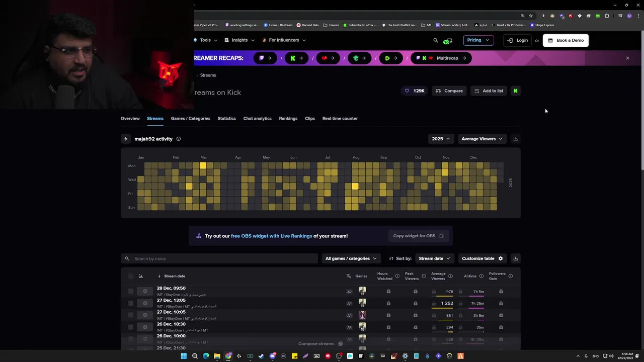
Task: Open Steam from the taskbar
Action: click(x=261, y=356)
